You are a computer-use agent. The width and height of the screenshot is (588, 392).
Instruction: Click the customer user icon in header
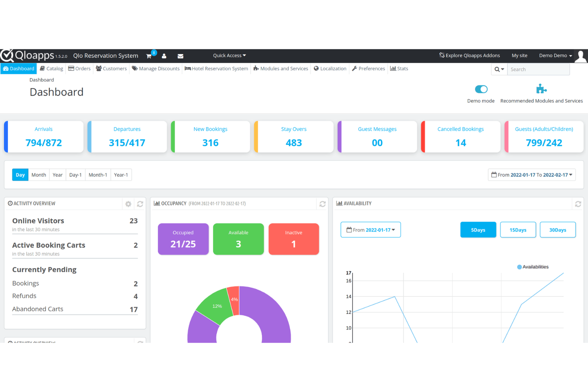point(164,56)
